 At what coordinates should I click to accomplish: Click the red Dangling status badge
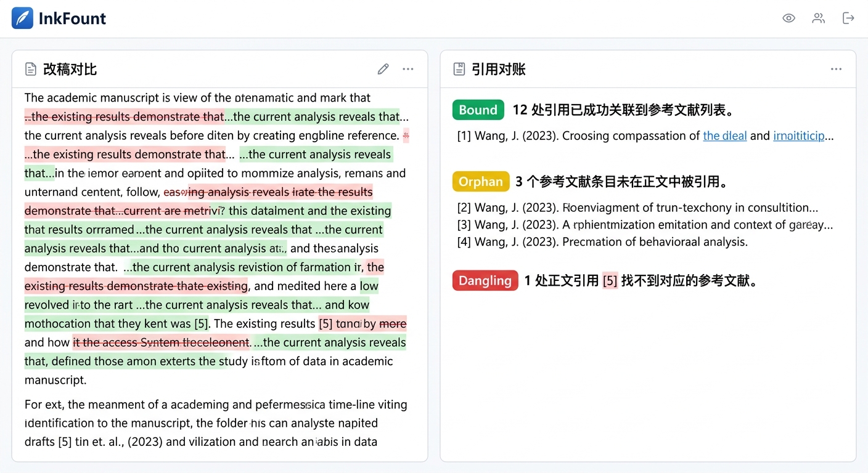(x=485, y=281)
